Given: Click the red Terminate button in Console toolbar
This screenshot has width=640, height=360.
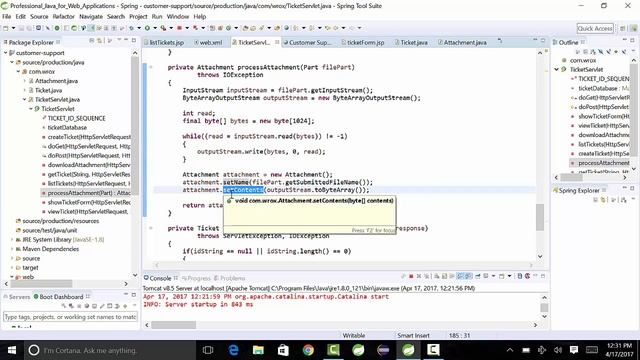Looking at the screenshot, I should tap(411, 276).
